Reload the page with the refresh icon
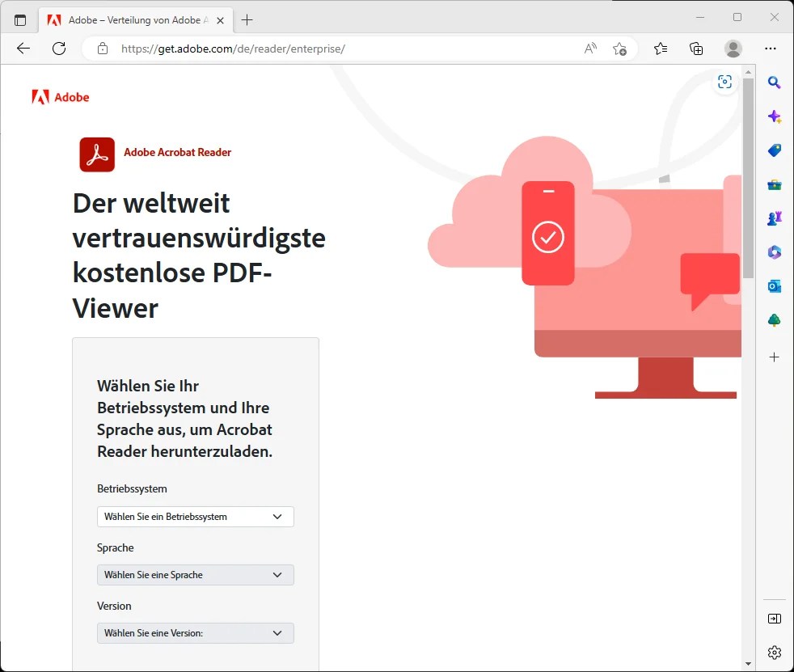The height and width of the screenshot is (672, 794). coord(59,49)
